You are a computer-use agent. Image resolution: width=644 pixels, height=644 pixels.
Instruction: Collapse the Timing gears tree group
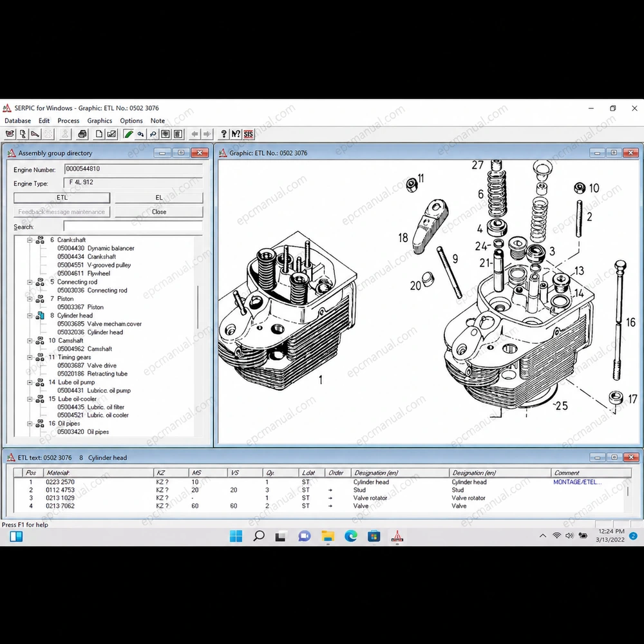point(30,357)
